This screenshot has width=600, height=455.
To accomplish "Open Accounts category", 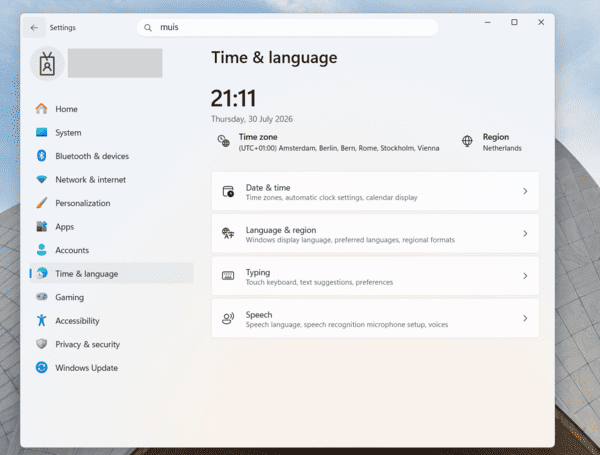I will [x=111, y=250].
